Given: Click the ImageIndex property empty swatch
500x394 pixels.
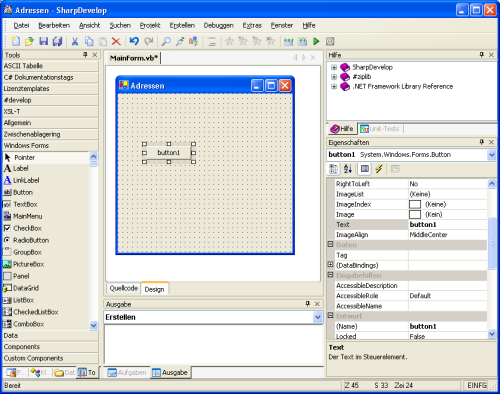Looking at the screenshot, I should 415,204.
